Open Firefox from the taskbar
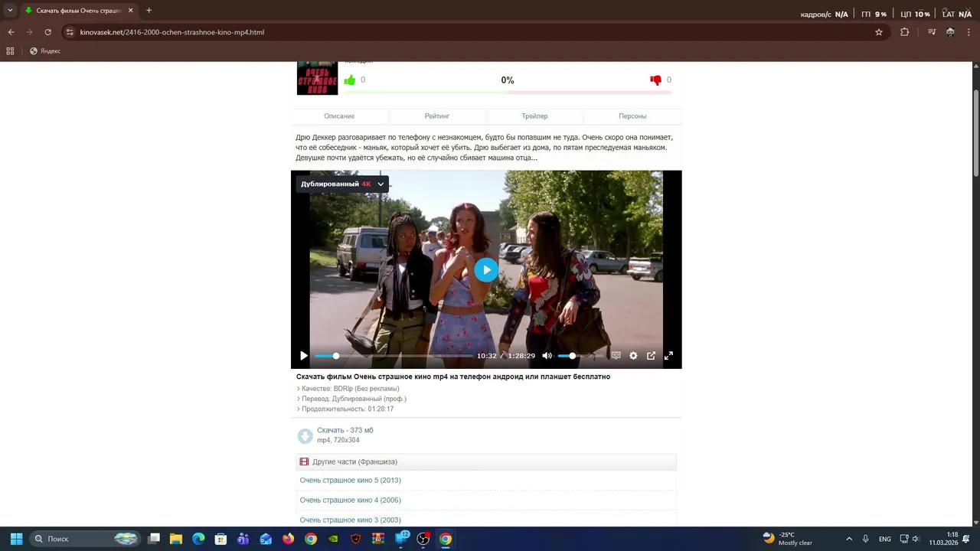980x551 pixels. 288,539
